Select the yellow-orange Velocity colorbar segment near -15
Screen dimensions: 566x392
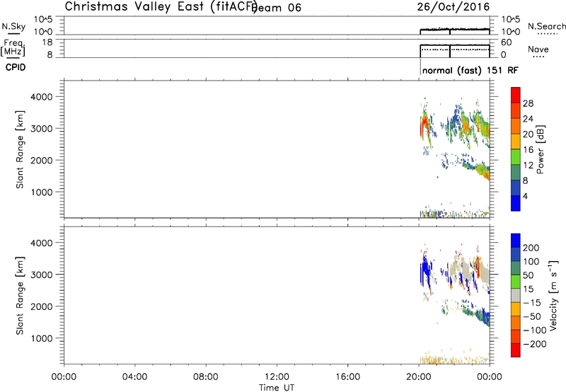(x=516, y=309)
